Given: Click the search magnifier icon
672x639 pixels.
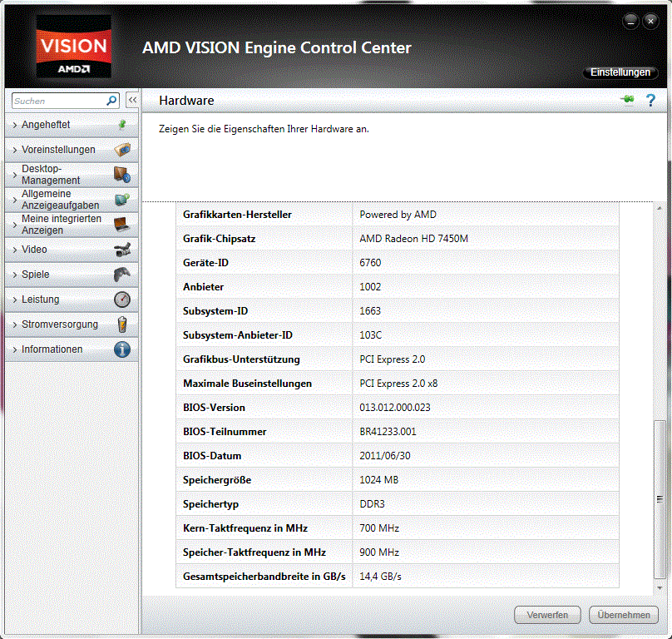Looking at the screenshot, I should click(x=111, y=101).
